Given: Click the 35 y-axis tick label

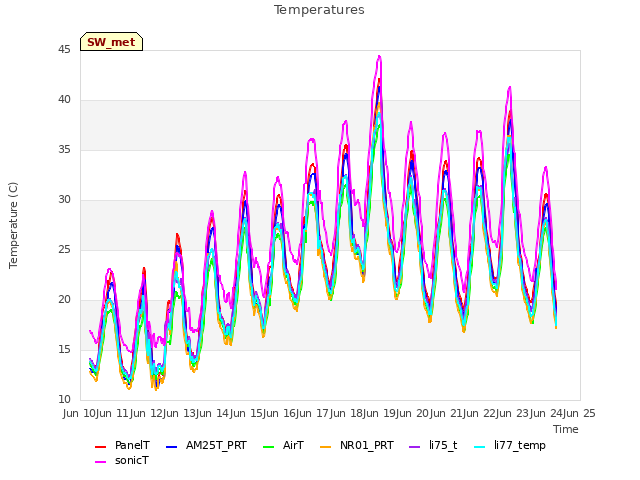Looking at the screenshot, I should click(64, 150).
